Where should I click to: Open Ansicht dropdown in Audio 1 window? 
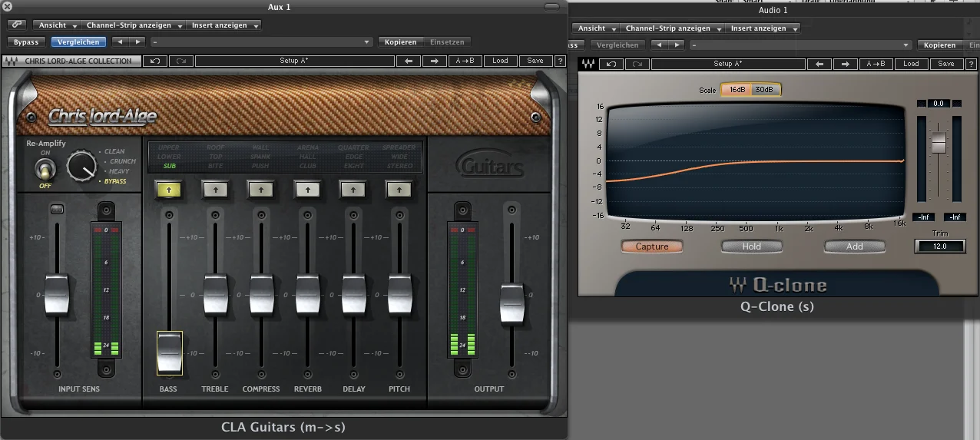pyautogui.click(x=595, y=28)
